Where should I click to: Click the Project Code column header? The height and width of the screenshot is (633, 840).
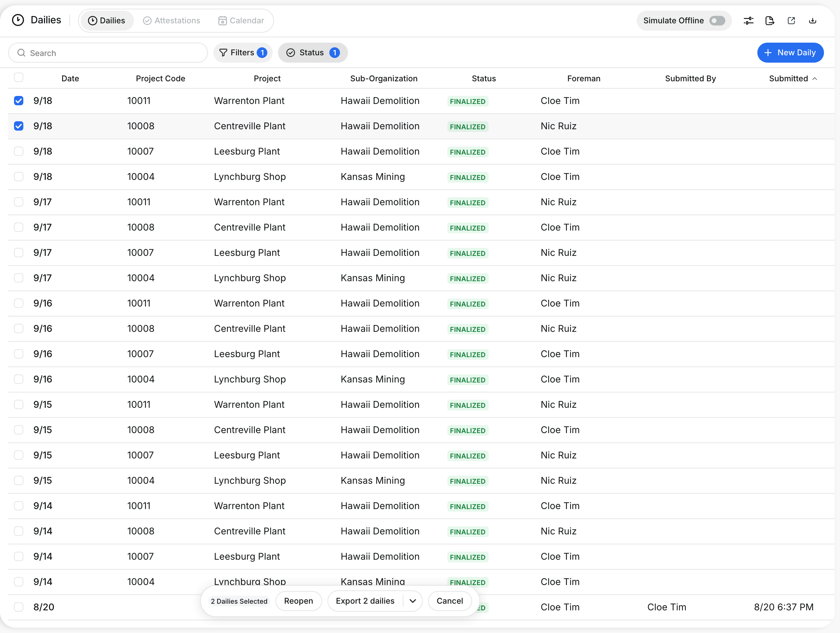click(160, 79)
